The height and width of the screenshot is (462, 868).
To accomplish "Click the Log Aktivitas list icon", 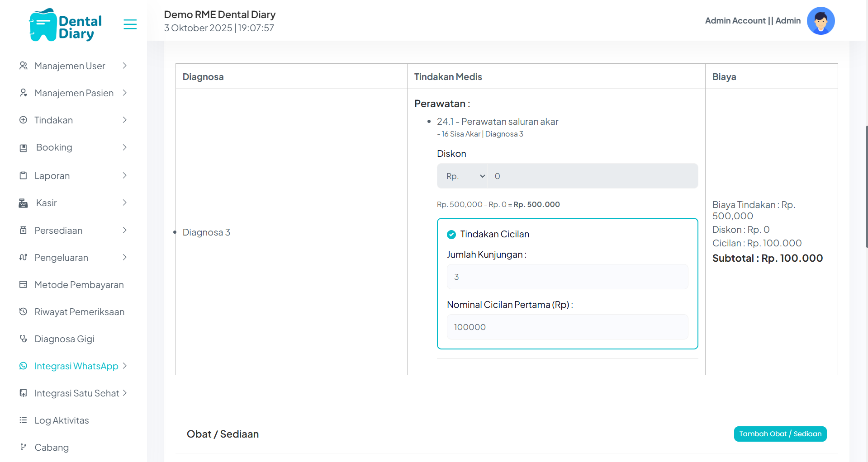I will (24, 420).
